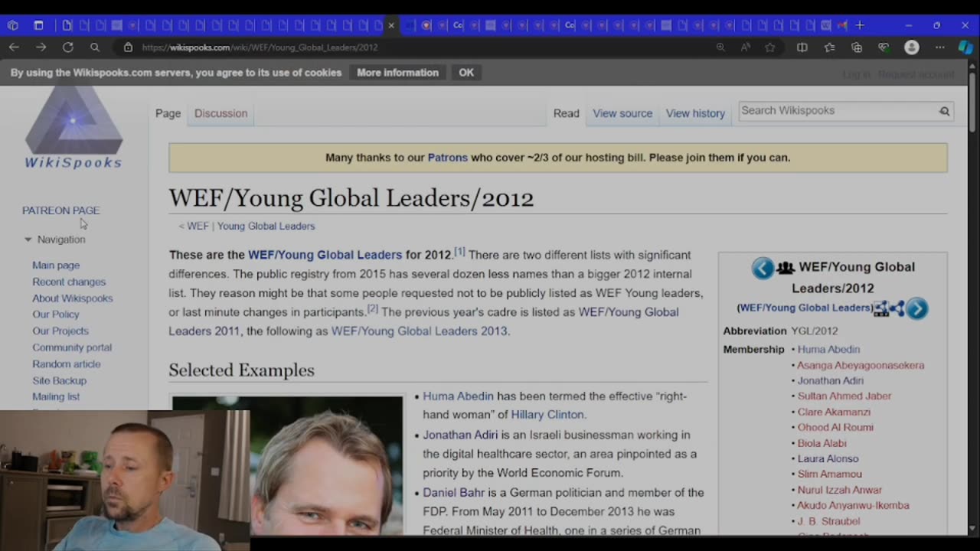Close the active browser tab

pyautogui.click(x=391, y=25)
